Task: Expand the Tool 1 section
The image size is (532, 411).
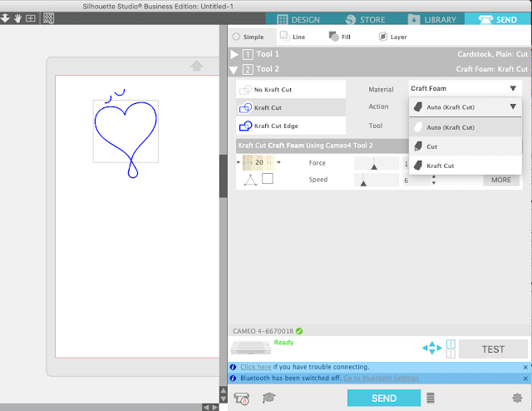Action: 234,54
